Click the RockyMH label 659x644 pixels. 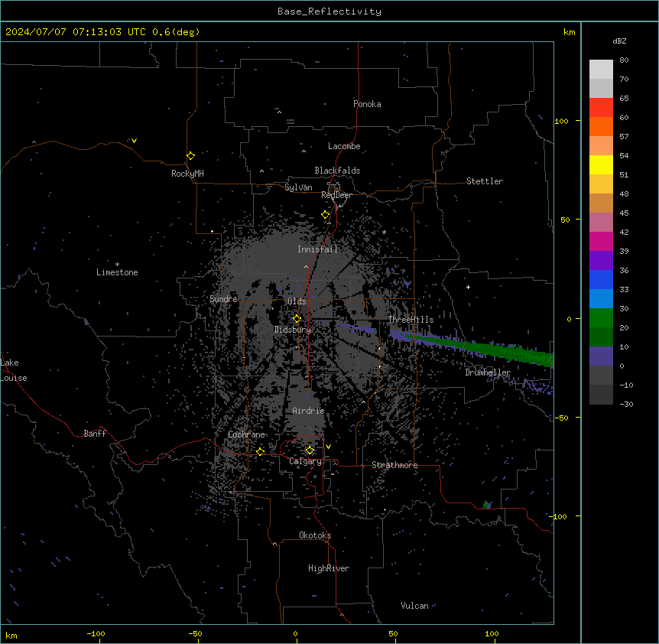pos(187,174)
